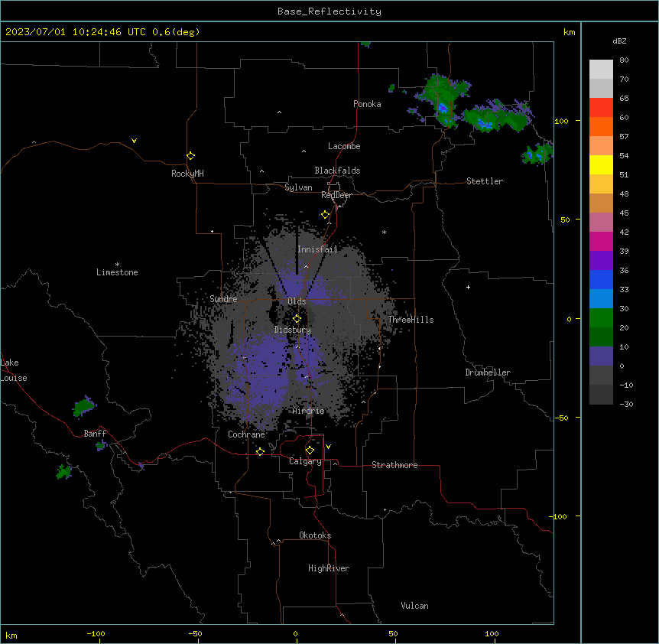Select the 54 dBZ yellow color swatch
This screenshot has height=644, width=659.
601,164
